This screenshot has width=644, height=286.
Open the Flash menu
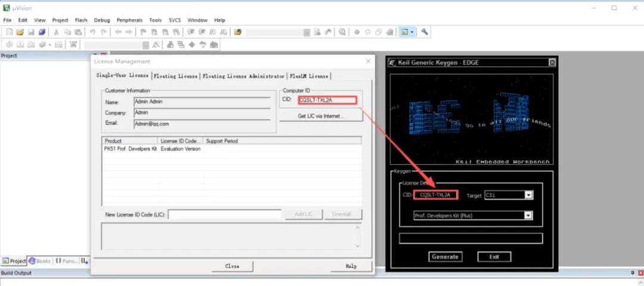[x=81, y=20]
